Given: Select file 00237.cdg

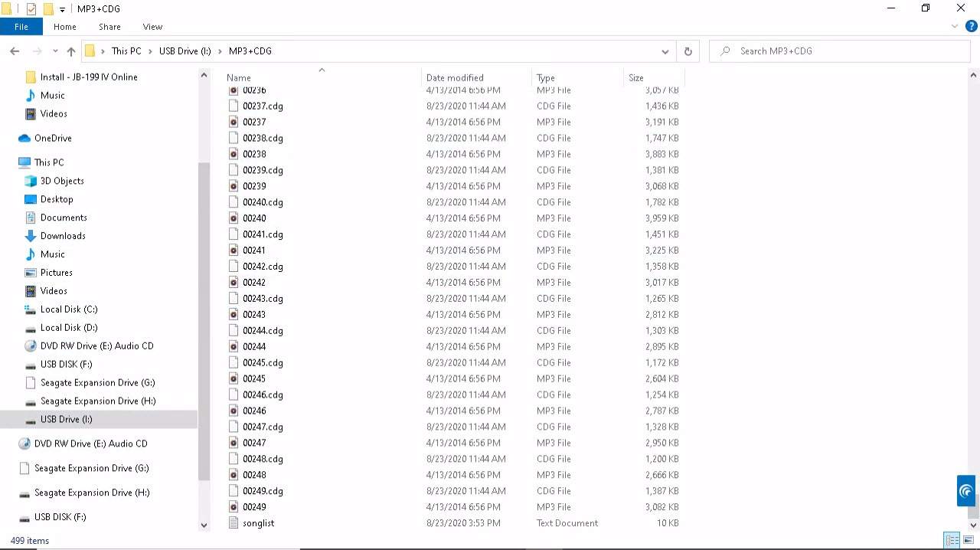Looking at the screenshot, I should point(263,106).
